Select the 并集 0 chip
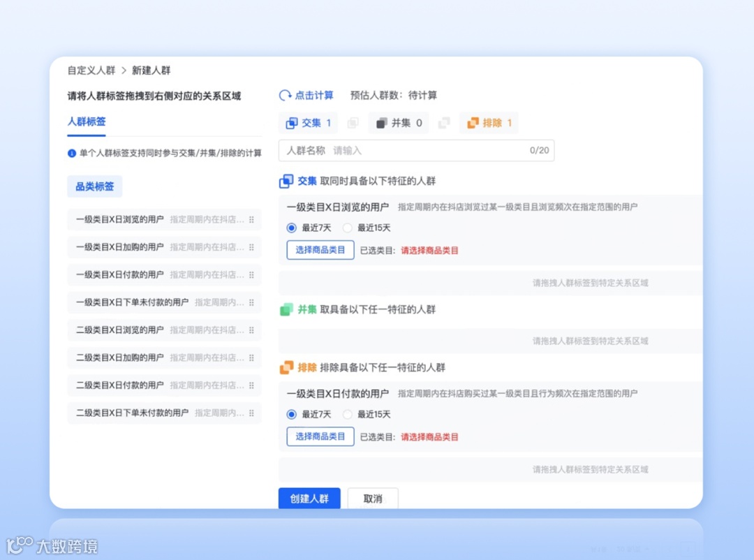The width and height of the screenshot is (754, 560). [399, 123]
